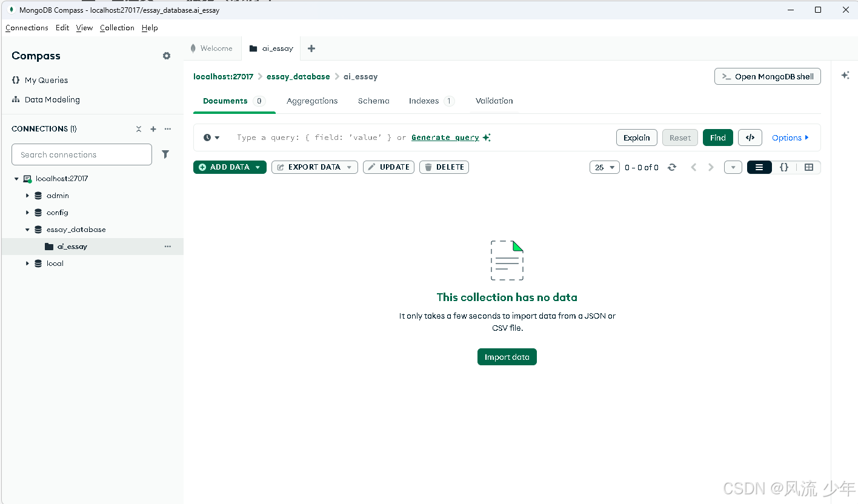Run query with Find button
Image resolution: width=858 pixels, height=504 pixels.
click(x=718, y=138)
